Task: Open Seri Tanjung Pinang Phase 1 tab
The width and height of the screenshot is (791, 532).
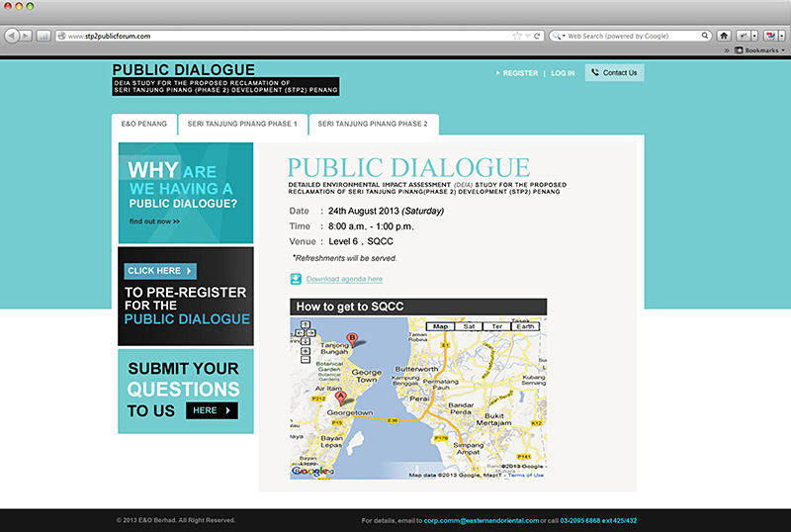Action: [242, 125]
